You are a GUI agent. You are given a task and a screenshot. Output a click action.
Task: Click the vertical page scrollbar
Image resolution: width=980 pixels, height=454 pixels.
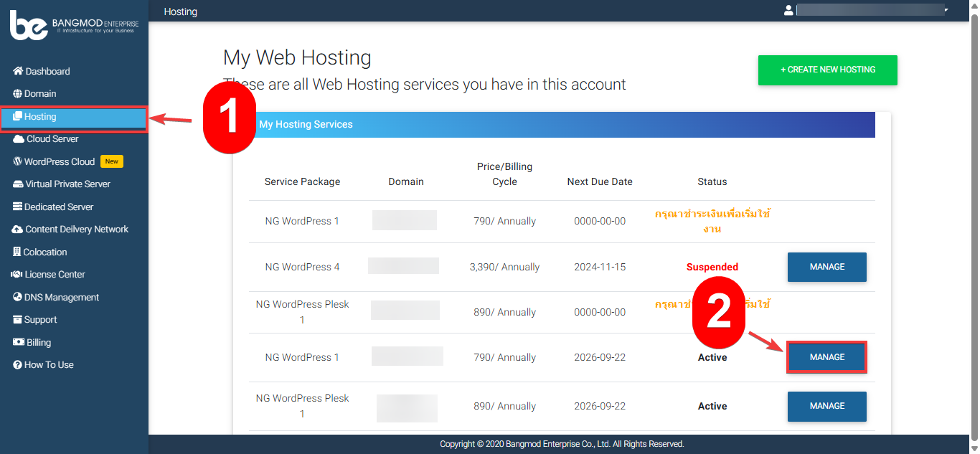[x=974, y=215]
